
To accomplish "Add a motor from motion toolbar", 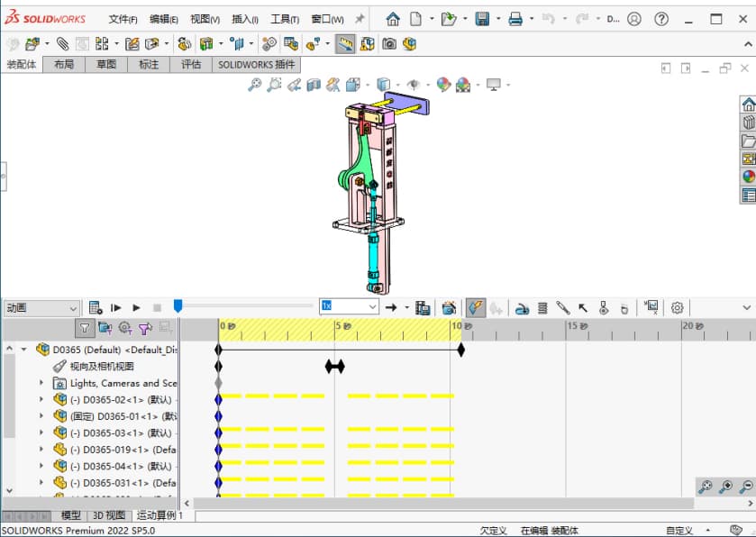I will pyautogui.click(x=522, y=307).
